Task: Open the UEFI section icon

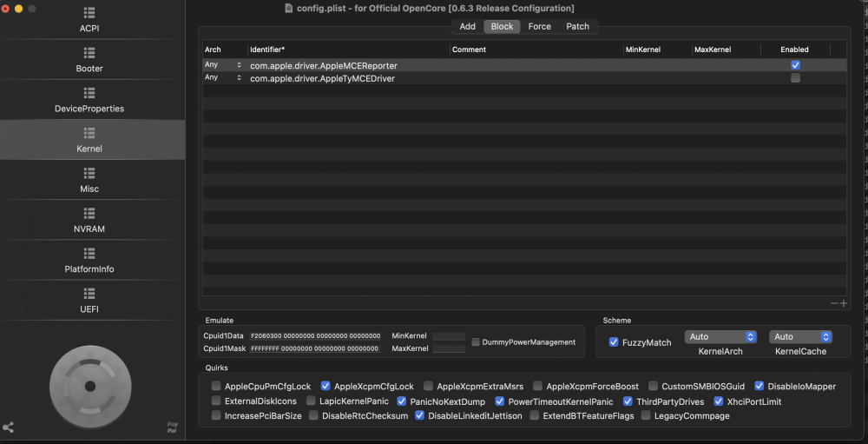Action: tap(89, 293)
